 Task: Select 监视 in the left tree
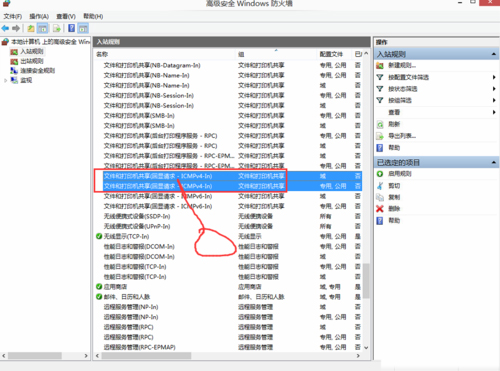coord(26,80)
